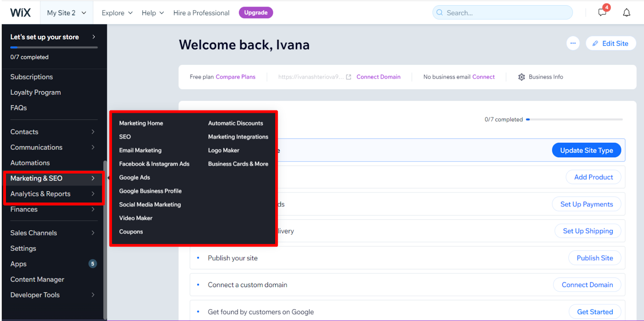Click Connect Domain link in info bar
The height and width of the screenshot is (321, 644).
click(378, 77)
